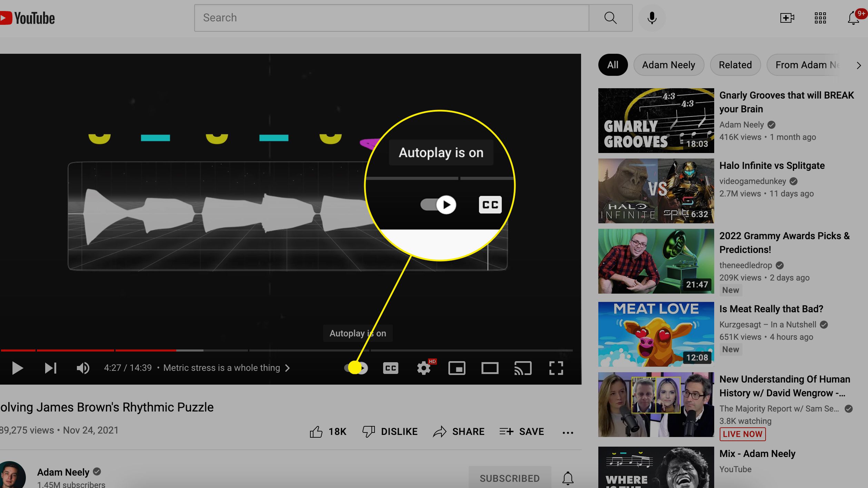This screenshot has height=488, width=868.
Task: Enable the miniplayer mode
Action: tap(457, 368)
